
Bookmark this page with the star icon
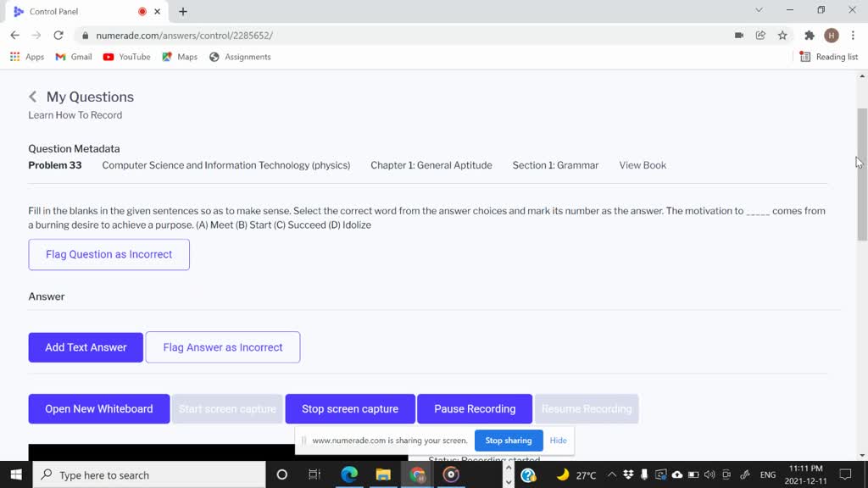click(x=782, y=36)
